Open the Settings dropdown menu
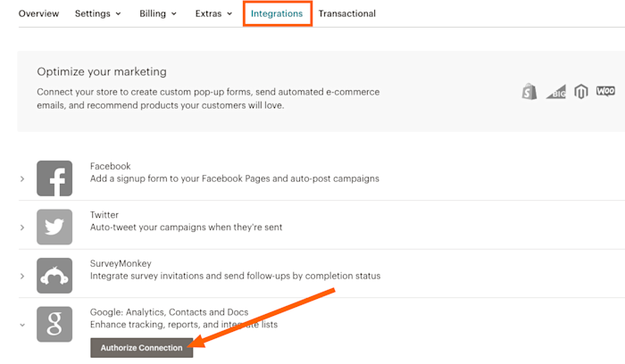The image size is (625, 364). tap(97, 13)
